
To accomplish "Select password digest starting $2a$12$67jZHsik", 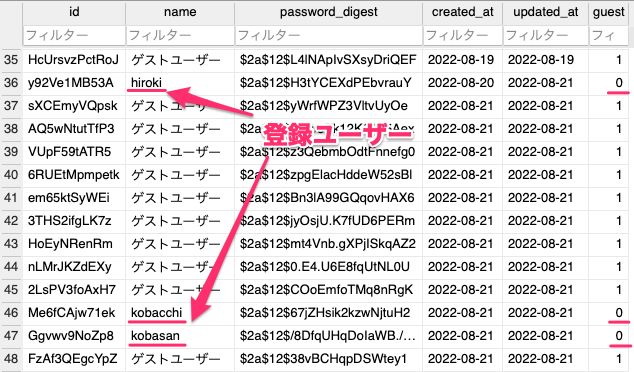I will tap(328, 313).
